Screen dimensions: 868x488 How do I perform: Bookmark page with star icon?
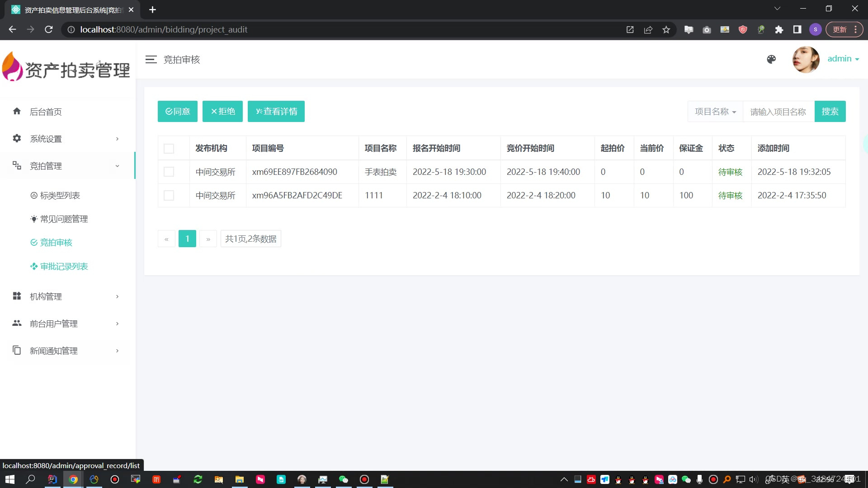click(x=666, y=30)
